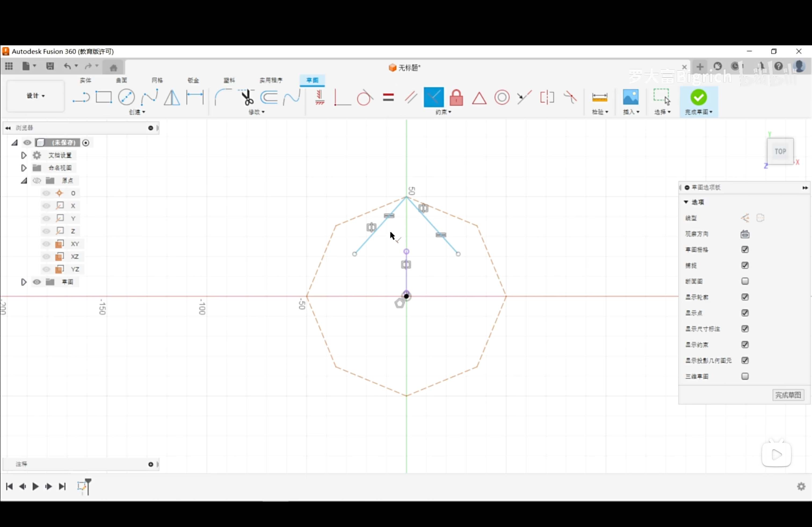Apply the Fix/Lock constraint

456,98
